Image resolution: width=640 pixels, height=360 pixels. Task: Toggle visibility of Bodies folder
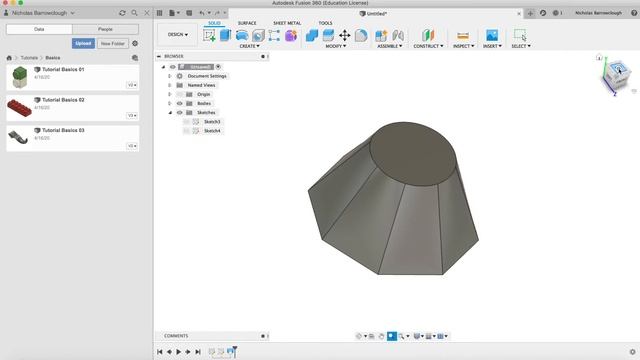coord(180,103)
